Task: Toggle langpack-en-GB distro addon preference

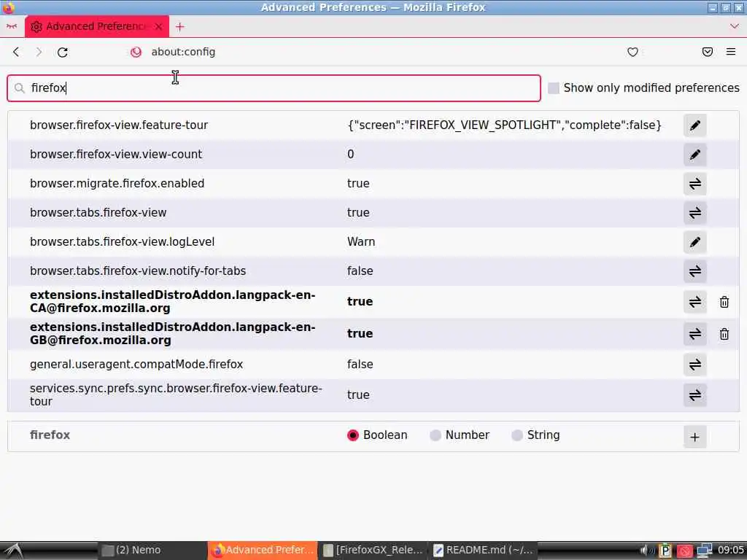Action: pos(694,334)
